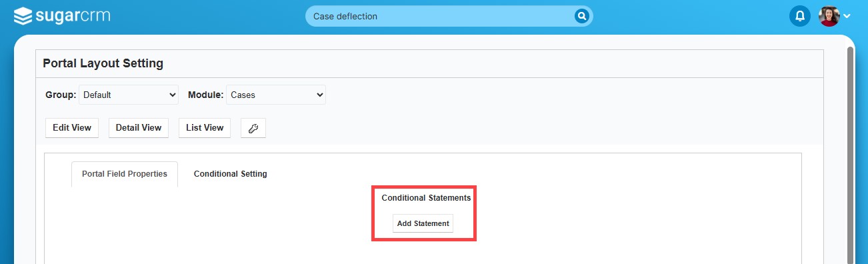Click the Portal Layout Setting title
This screenshot has height=264, width=868.
[103, 63]
